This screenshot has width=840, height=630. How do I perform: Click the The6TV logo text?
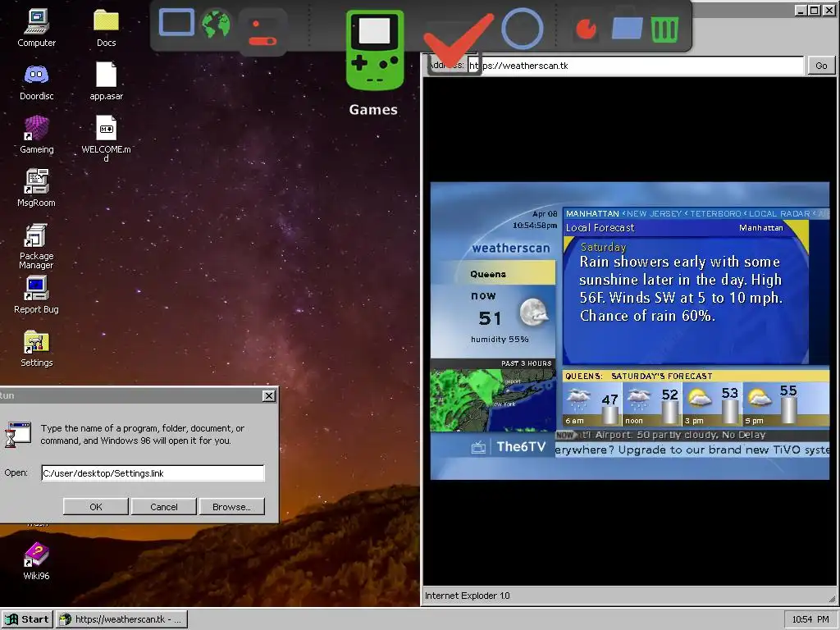(521, 447)
